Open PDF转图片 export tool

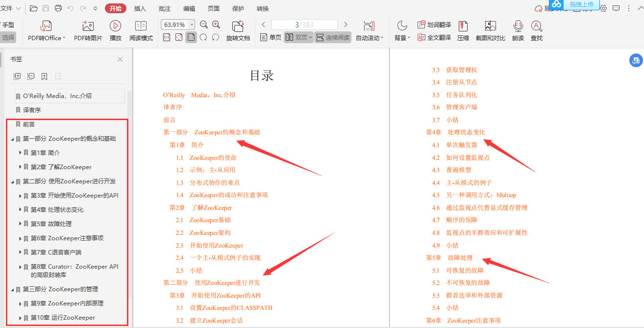[88, 31]
